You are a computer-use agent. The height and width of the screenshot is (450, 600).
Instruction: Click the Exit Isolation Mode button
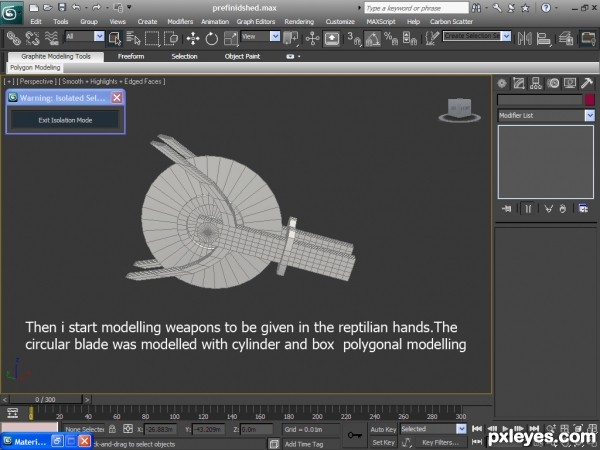pos(65,120)
